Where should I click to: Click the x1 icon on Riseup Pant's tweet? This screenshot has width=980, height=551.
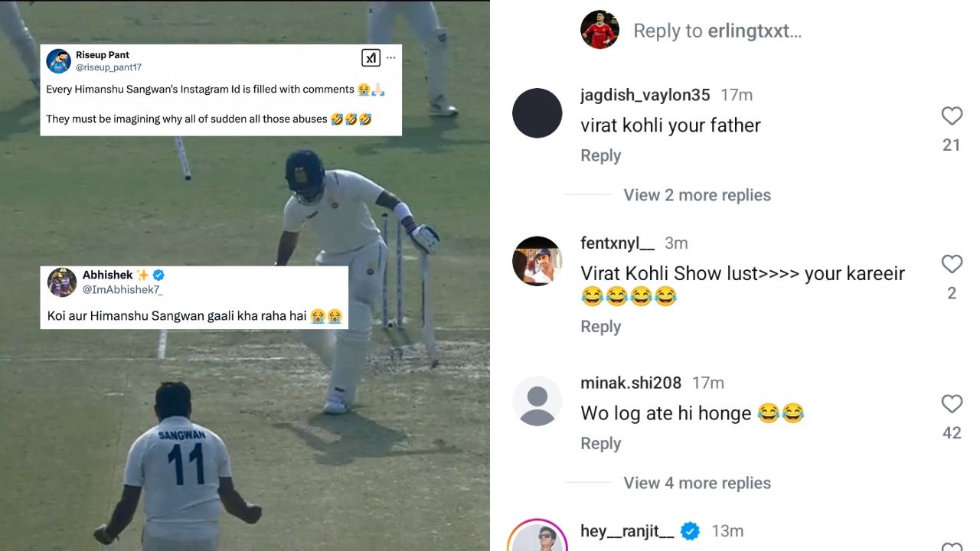[370, 57]
